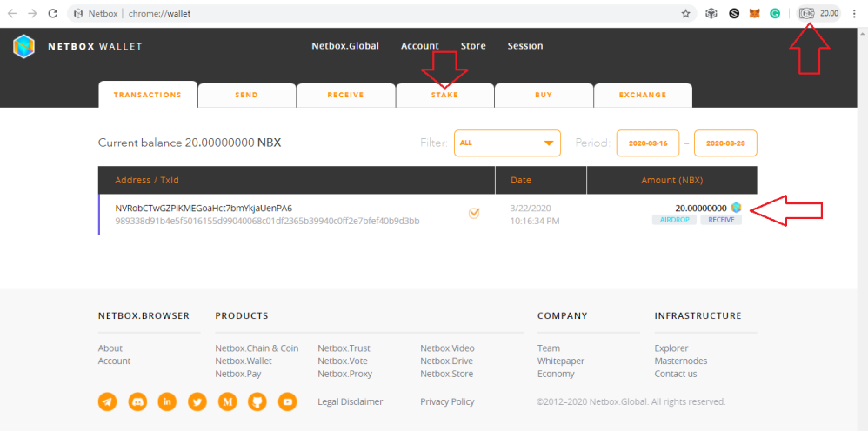Open the Filter ALL dropdown

(507, 143)
